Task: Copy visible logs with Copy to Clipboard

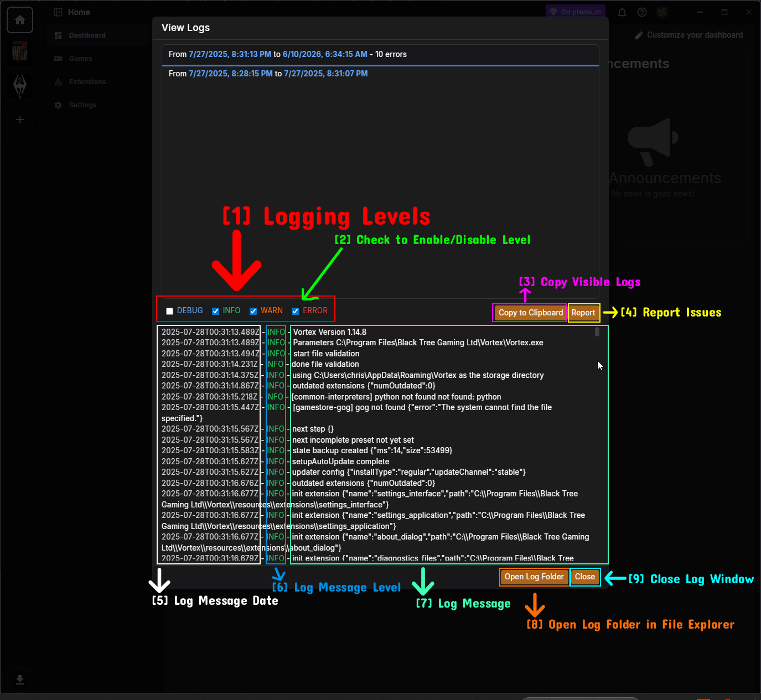Action: coord(530,313)
